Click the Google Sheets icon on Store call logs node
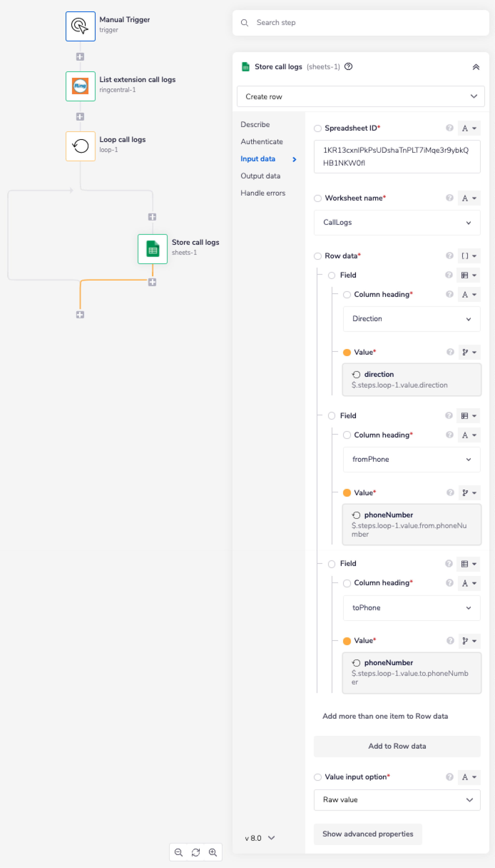This screenshot has height=868, width=495. [x=152, y=249]
